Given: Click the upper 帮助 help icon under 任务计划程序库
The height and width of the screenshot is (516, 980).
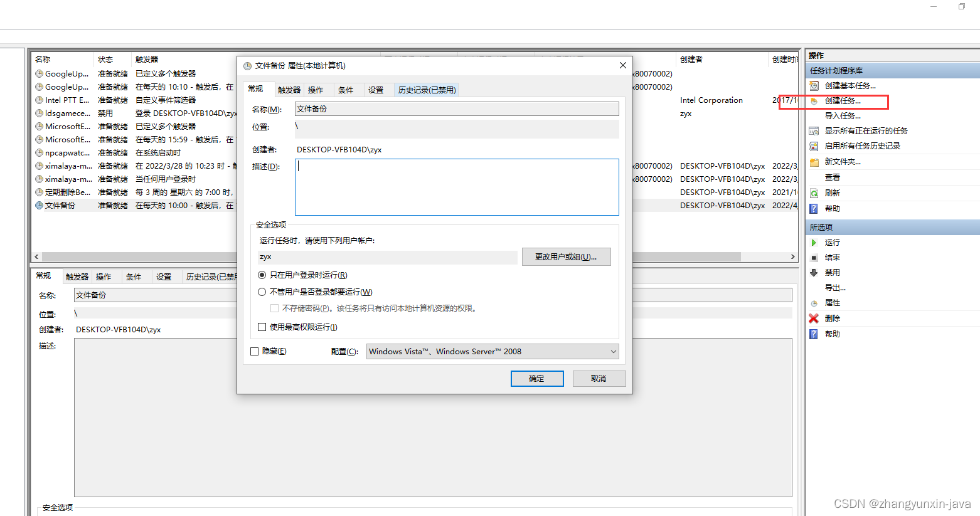Looking at the screenshot, I should pos(814,208).
